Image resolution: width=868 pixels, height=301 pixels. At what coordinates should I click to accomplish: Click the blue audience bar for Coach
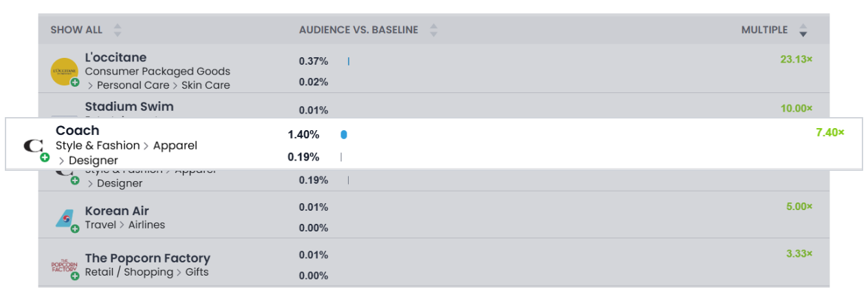click(344, 135)
